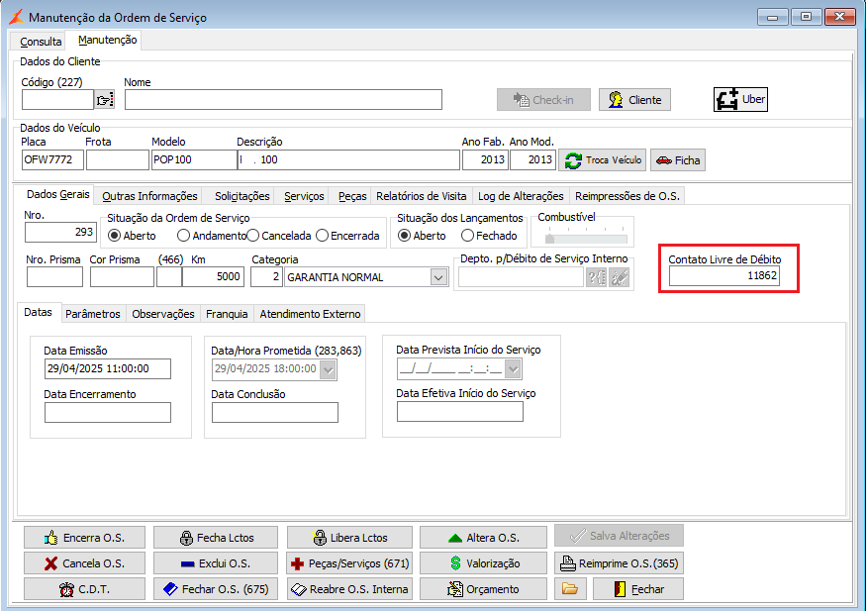The image size is (868, 611).
Task: Click the Código client input field
Action: (x=57, y=100)
